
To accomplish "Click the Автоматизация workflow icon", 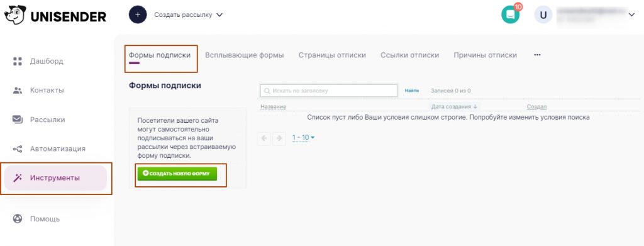I will pyautogui.click(x=17, y=149).
